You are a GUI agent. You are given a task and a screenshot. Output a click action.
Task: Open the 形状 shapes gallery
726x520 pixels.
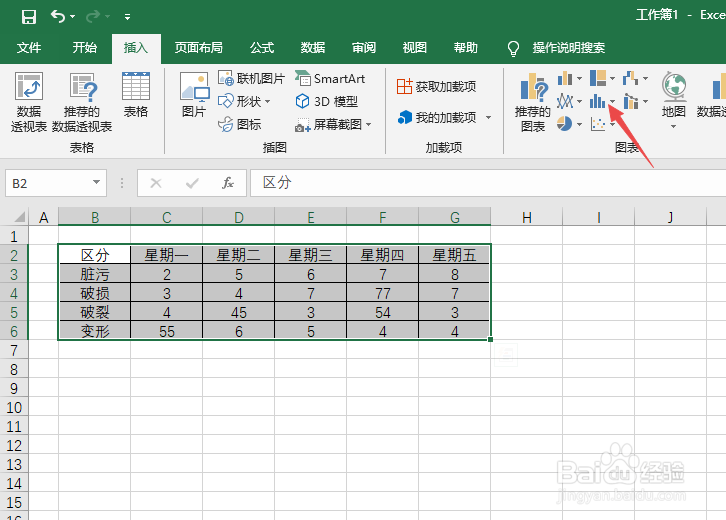pos(244,101)
